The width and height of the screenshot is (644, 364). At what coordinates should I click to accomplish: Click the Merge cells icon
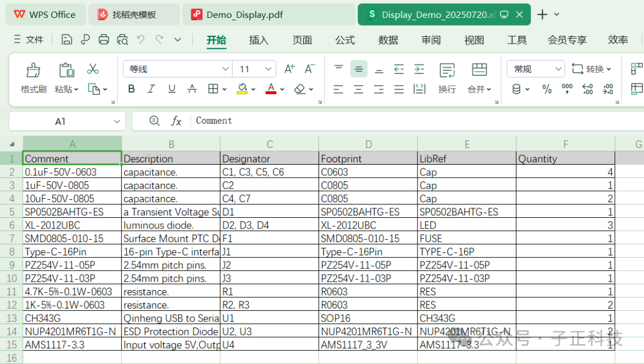(479, 70)
